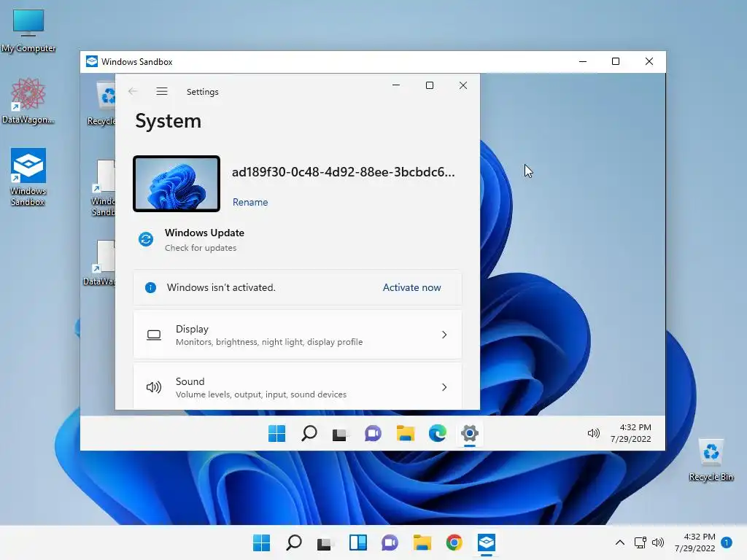This screenshot has height=560, width=747.
Task: Open host taskbar Task View
Action: tap(325, 542)
